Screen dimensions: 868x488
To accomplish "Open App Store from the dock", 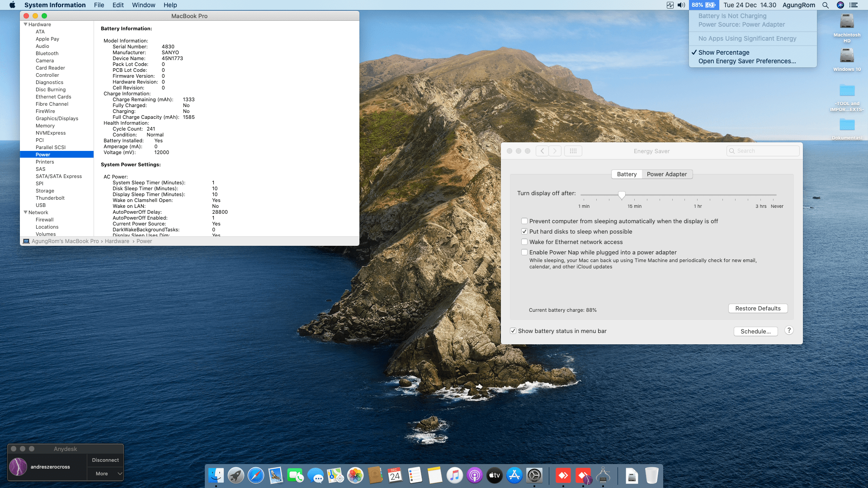I will coord(514,475).
